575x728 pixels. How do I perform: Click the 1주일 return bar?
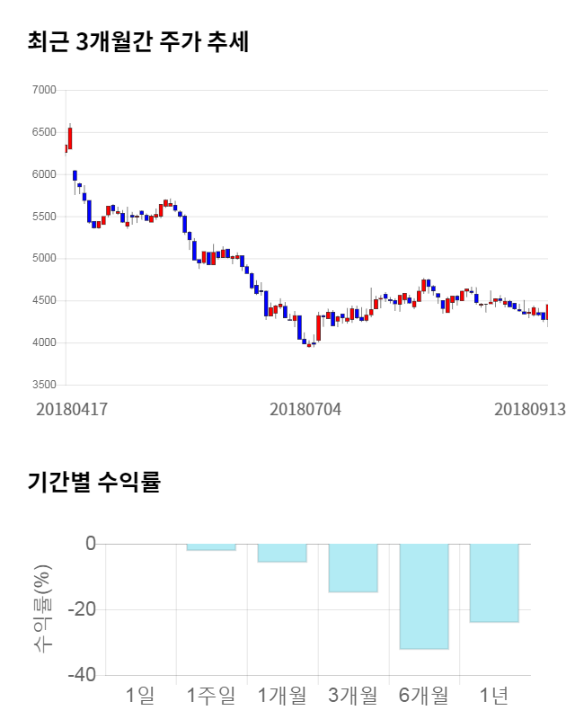pyautogui.click(x=211, y=546)
